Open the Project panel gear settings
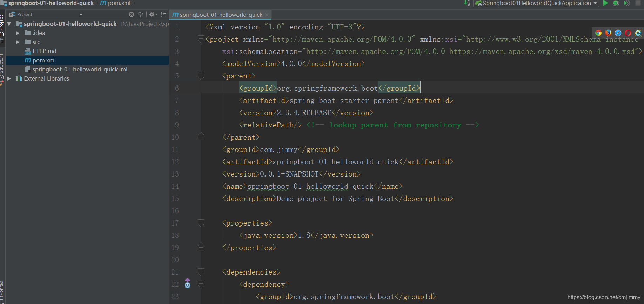The image size is (644, 304). click(x=153, y=14)
